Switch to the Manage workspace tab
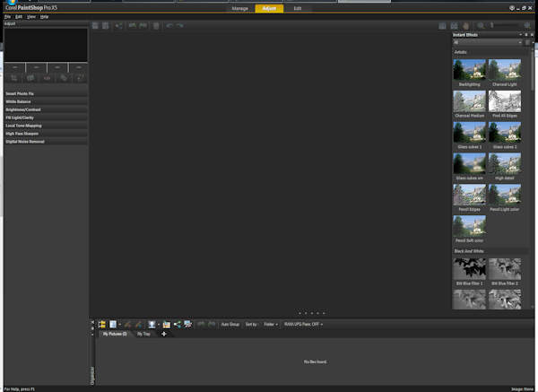 coord(239,8)
